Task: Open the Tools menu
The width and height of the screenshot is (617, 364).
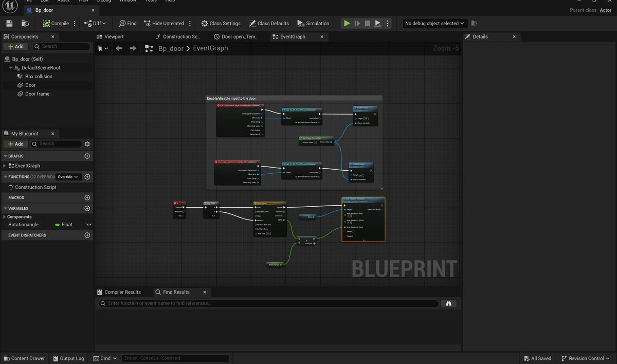Action: coord(150,1)
